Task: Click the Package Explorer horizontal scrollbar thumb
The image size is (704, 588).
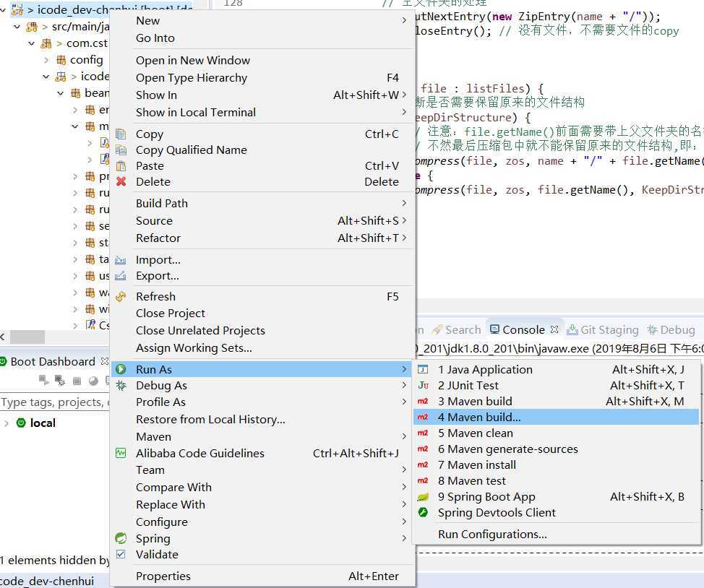Action: pyautogui.click(x=27, y=336)
